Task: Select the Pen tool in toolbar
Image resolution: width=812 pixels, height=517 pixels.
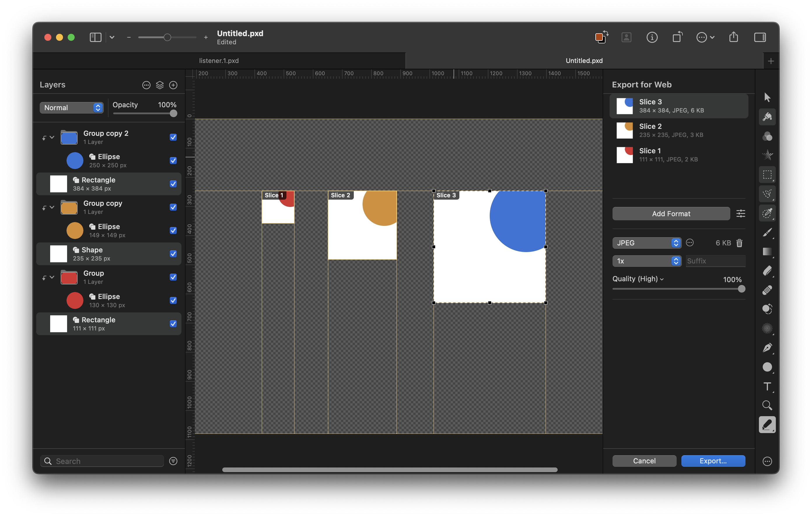Action: click(x=767, y=347)
